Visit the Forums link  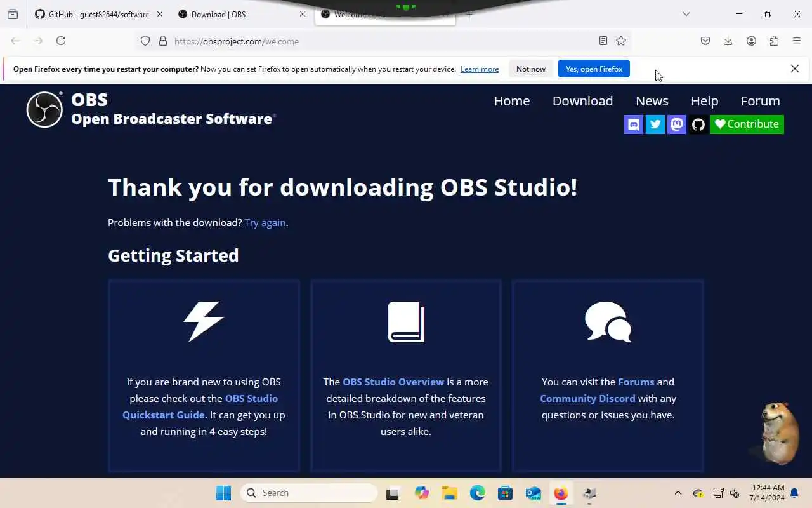click(636, 382)
